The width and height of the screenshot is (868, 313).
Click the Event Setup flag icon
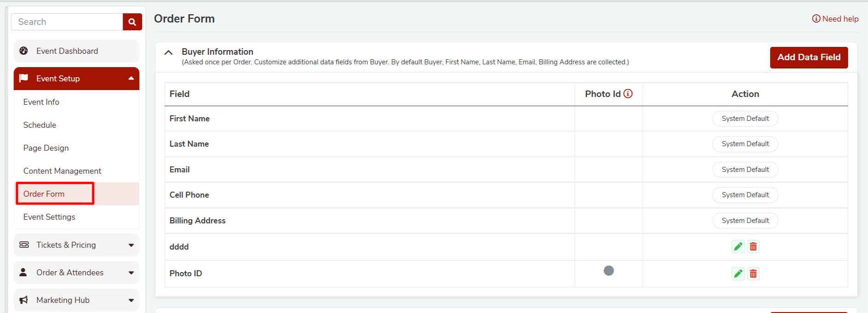pyautogui.click(x=24, y=78)
